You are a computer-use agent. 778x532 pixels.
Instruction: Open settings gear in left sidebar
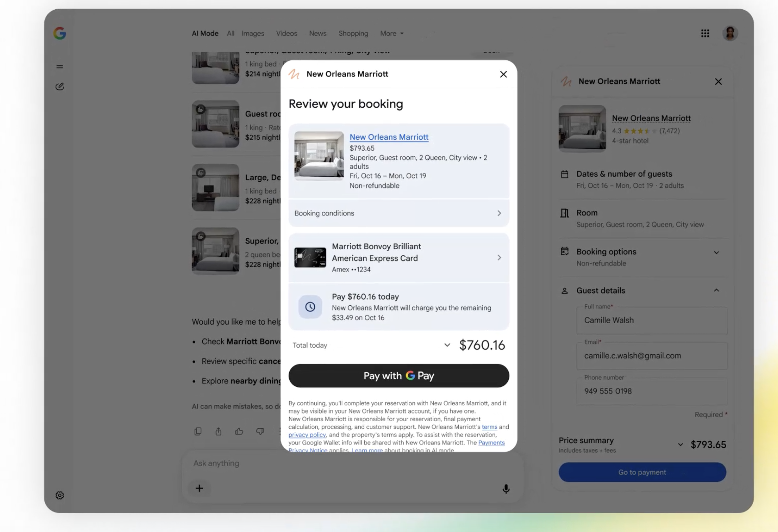pos(60,495)
